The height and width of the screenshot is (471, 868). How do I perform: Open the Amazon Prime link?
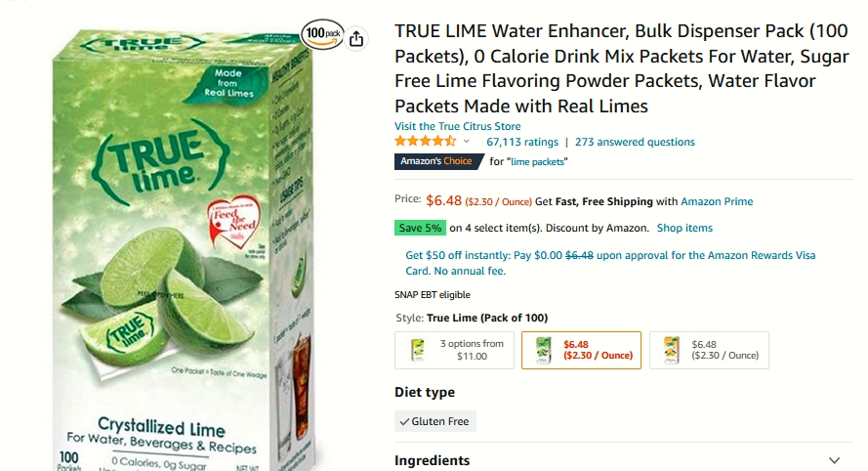point(717,201)
